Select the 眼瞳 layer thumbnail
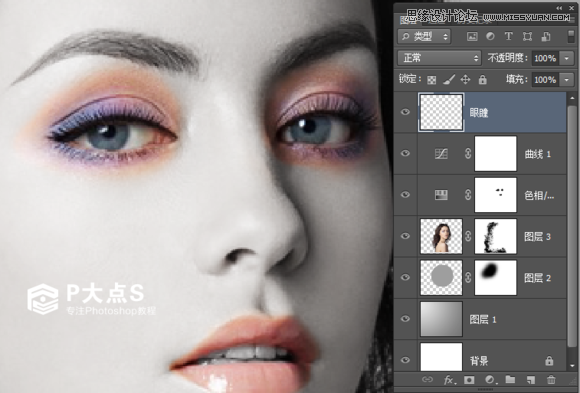The image size is (580, 393). [x=441, y=112]
